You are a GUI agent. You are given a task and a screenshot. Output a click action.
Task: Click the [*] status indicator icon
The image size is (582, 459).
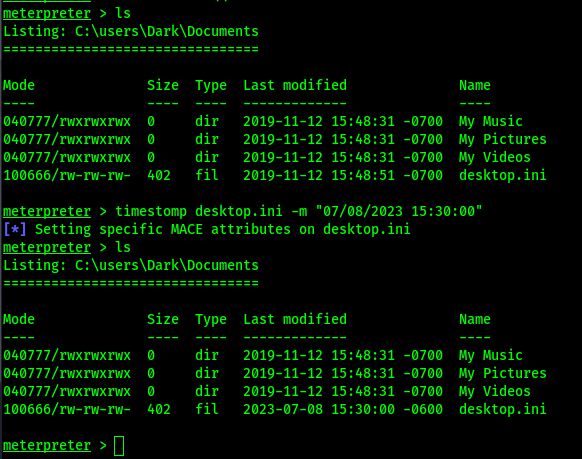pyautogui.click(x=15, y=229)
